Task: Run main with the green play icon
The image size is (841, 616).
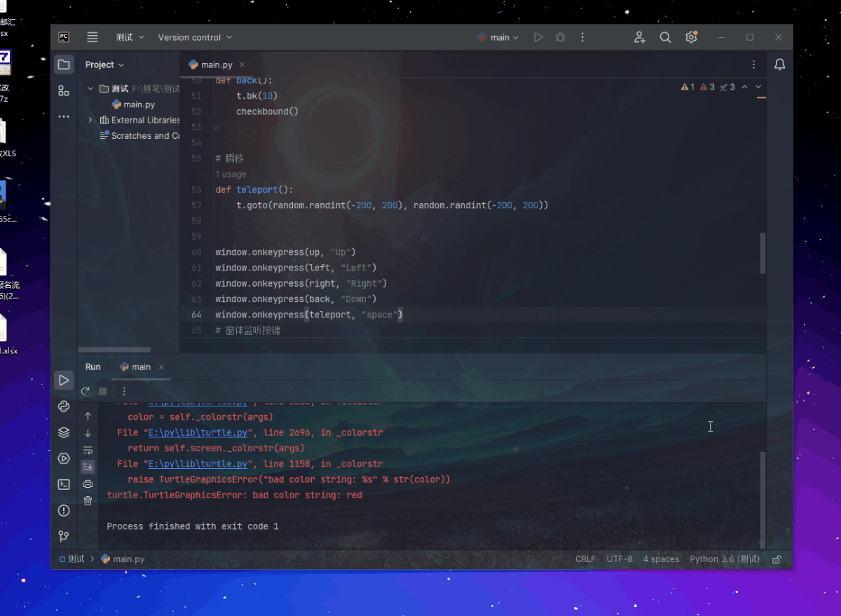Action: pos(538,37)
